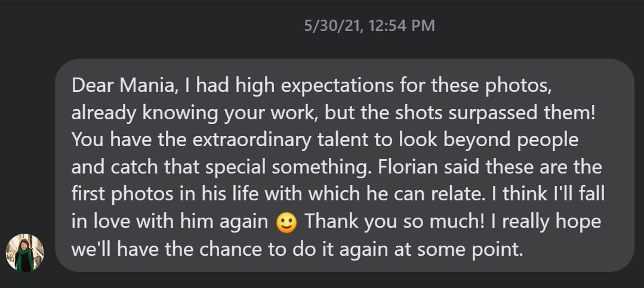Click the smiley face emoji in message
Screen dimensions: 644x288
[287, 222]
